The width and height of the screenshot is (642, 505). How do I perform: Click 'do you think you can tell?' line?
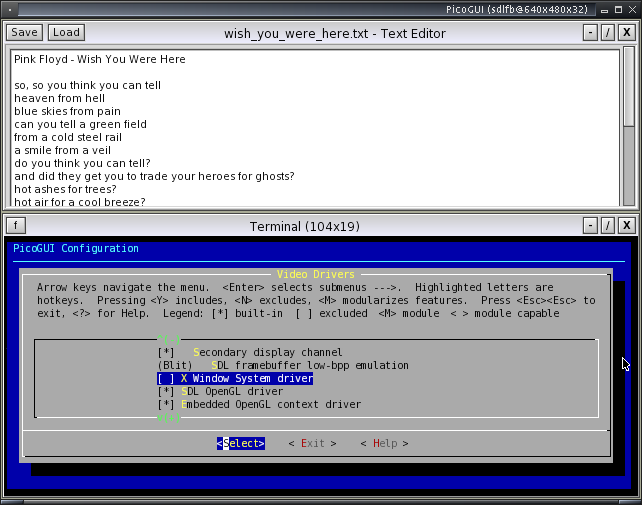(x=82, y=163)
